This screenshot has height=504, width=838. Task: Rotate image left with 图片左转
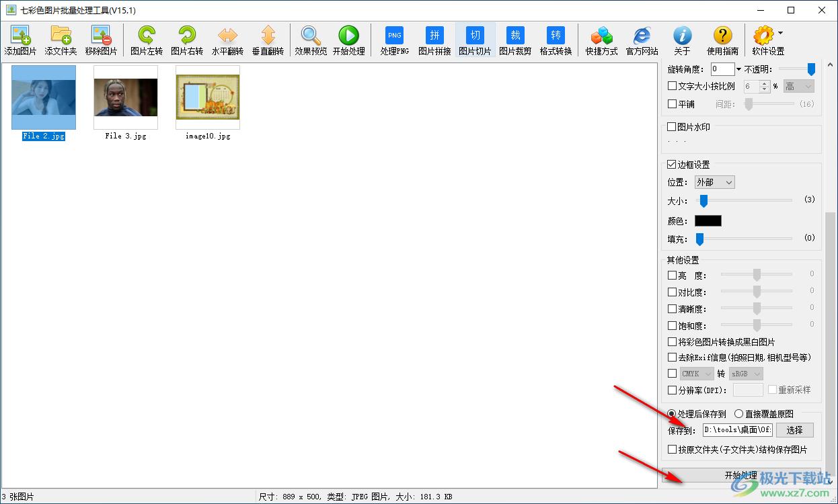[x=147, y=36]
